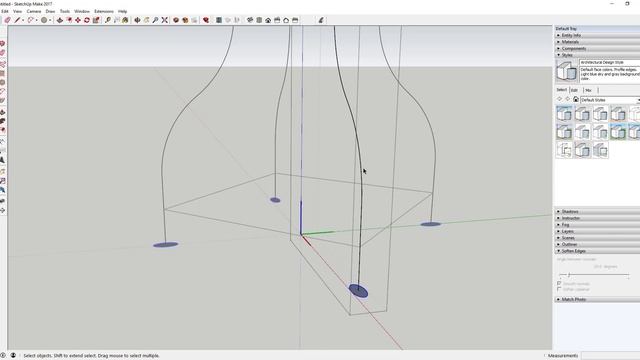Click the Architectural Design Style name field
Image resolution: width=640 pixels, height=360 pixels.
tap(610, 62)
